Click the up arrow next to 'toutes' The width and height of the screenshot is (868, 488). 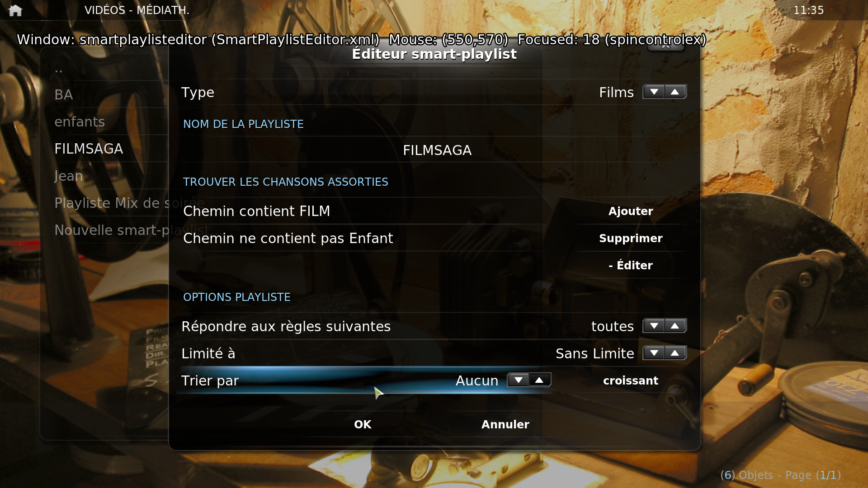click(675, 326)
